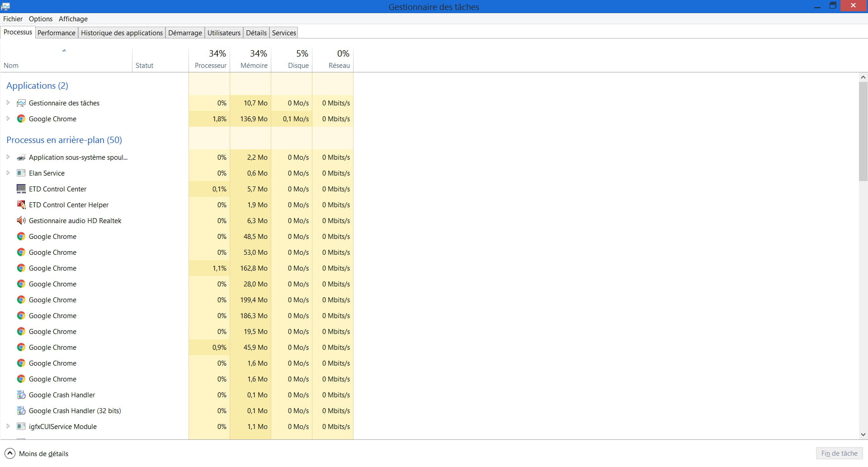The image size is (868, 467).
Task: Click the Task Manager title bar icon
Action: 5,6
